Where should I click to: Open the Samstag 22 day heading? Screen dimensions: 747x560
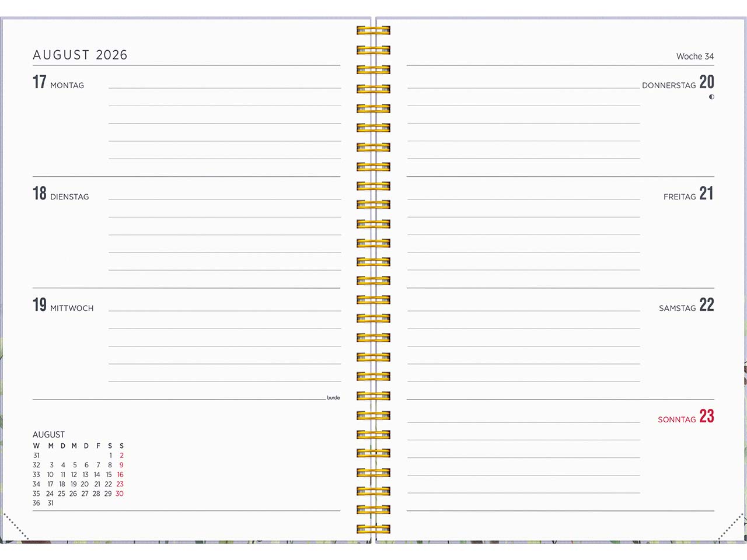pos(686,306)
